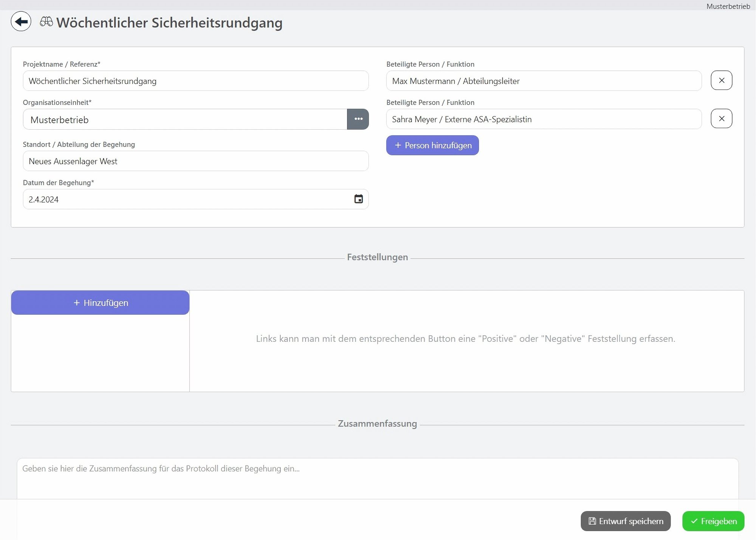The image size is (756, 540).
Task: Open the calendar icon on Datum der Begehung
Action: point(358,199)
